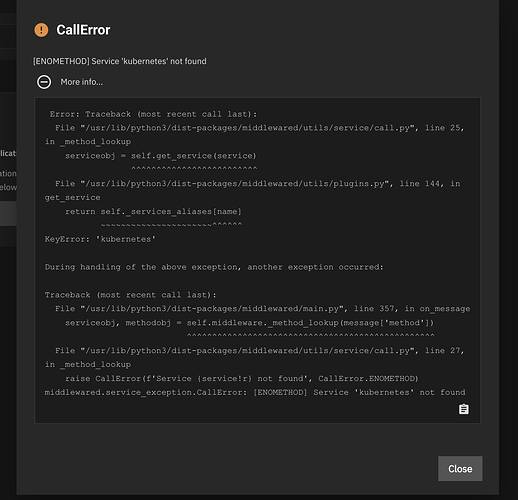This screenshot has width=518, height=500.
Task: Collapse the More info section
Action: point(44,82)
